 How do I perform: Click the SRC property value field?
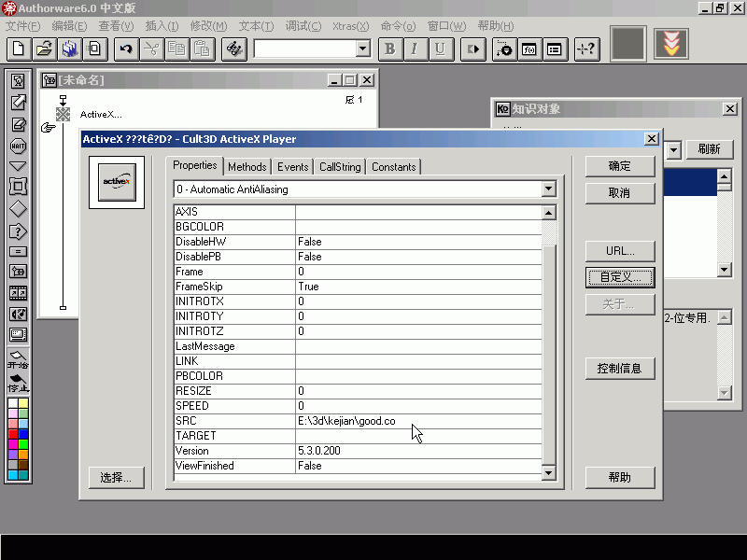[418, 421]
